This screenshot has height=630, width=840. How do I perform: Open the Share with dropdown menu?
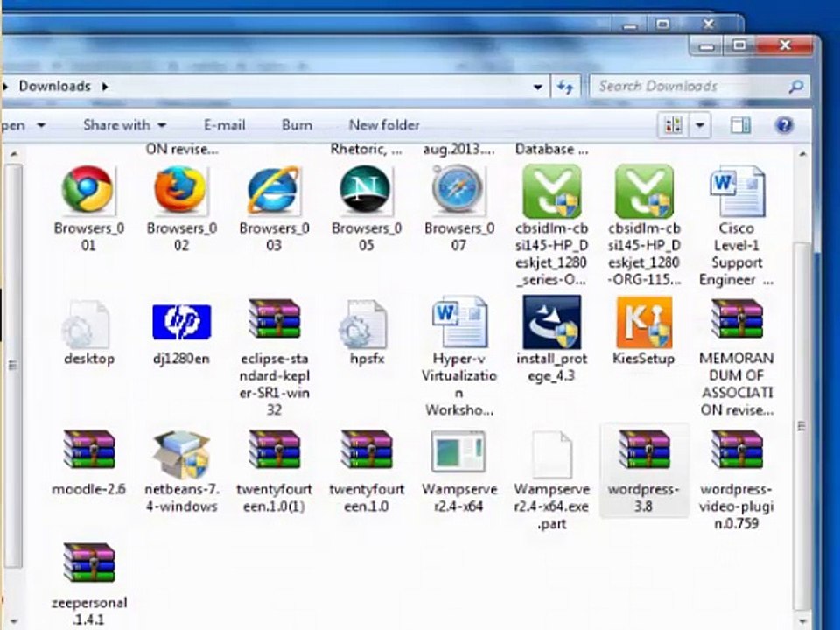[x=125, y=125]
